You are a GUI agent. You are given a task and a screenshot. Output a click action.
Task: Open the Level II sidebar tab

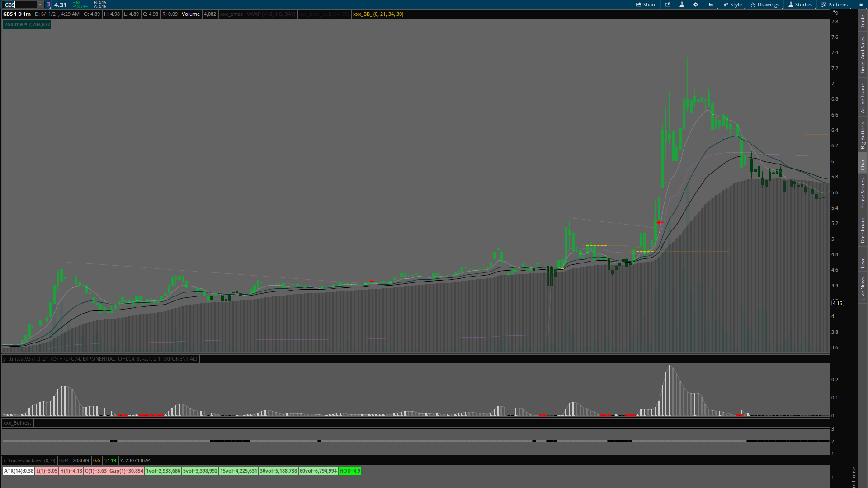tap(863, 258)
